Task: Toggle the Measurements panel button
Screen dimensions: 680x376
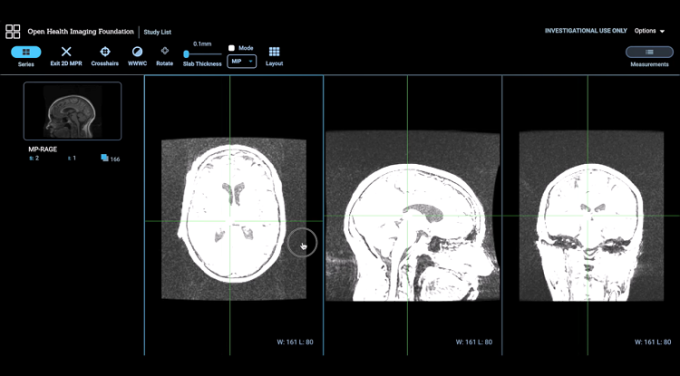Action: click(649, 52)
